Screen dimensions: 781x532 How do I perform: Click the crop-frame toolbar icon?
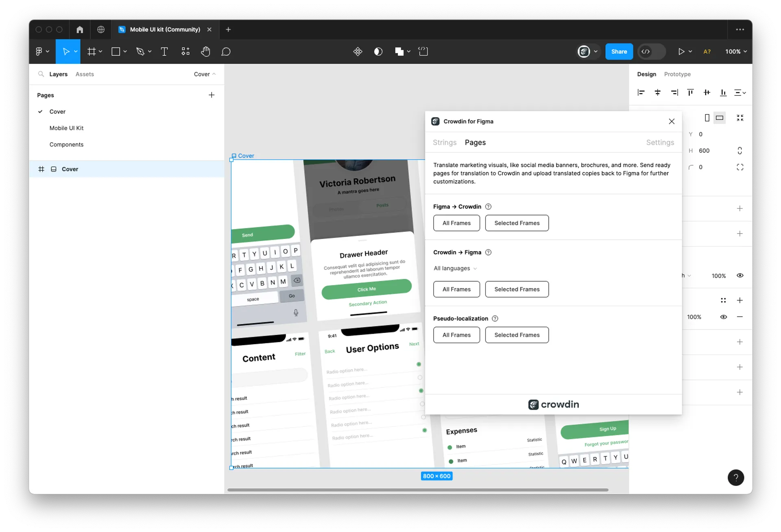[x=423, y=52]
